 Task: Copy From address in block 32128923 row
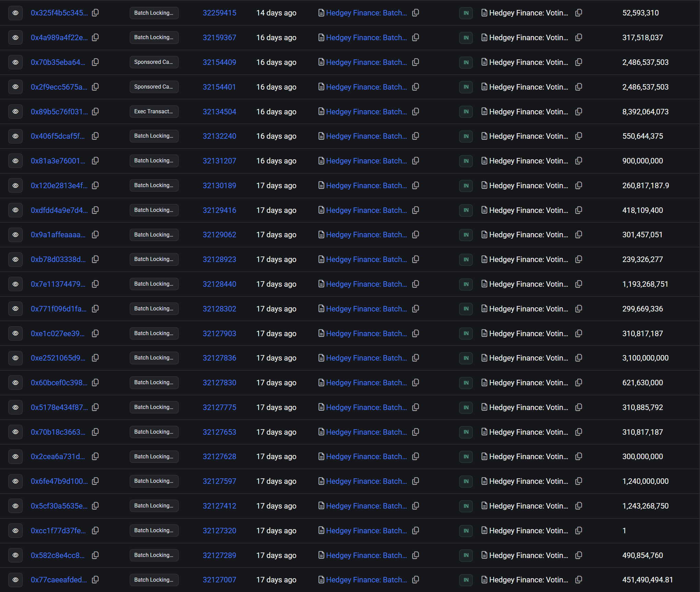[416, 259]
